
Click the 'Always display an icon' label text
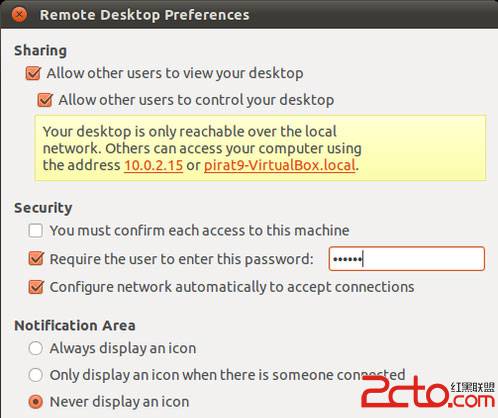click(x=123, y=348)
